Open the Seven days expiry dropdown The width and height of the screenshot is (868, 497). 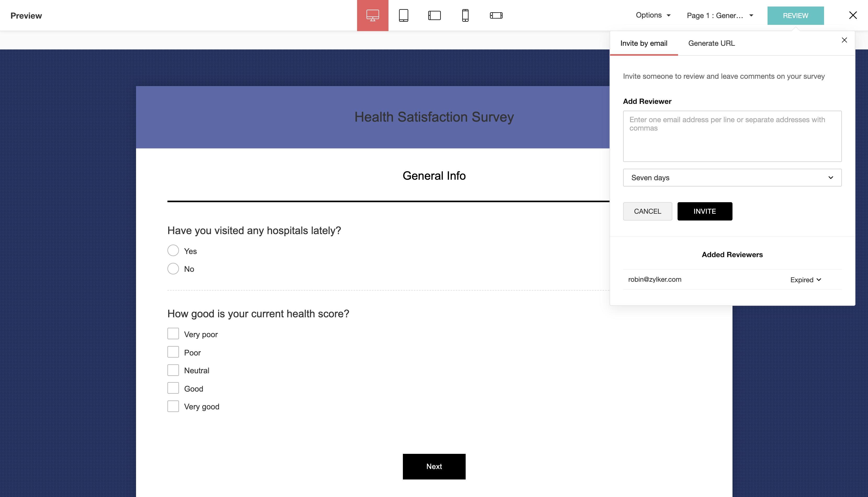[732, 178]
